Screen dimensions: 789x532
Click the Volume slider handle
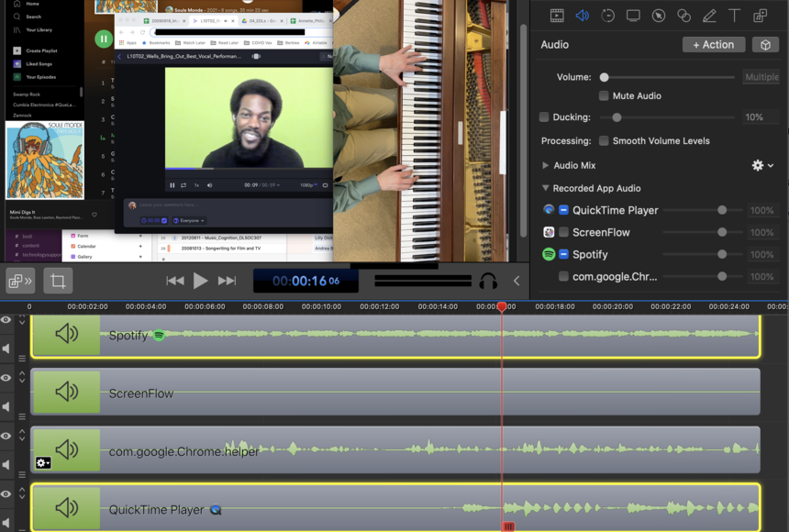(x=605, y=77)
